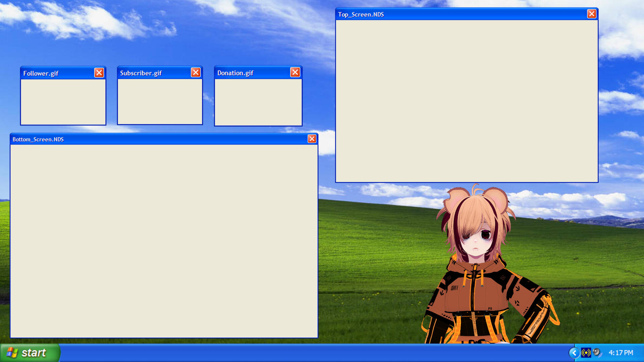Viewport: 644px width, 362px height.
Task: Click inside the Follower.gif content area
Action: tap(63, 102)
